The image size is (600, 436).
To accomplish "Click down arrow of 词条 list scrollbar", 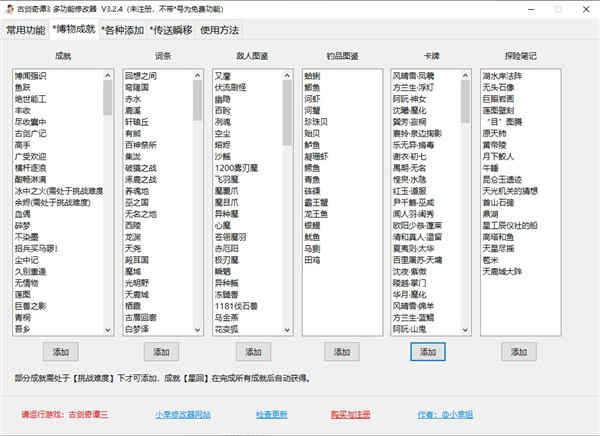I will pos(197,330).
